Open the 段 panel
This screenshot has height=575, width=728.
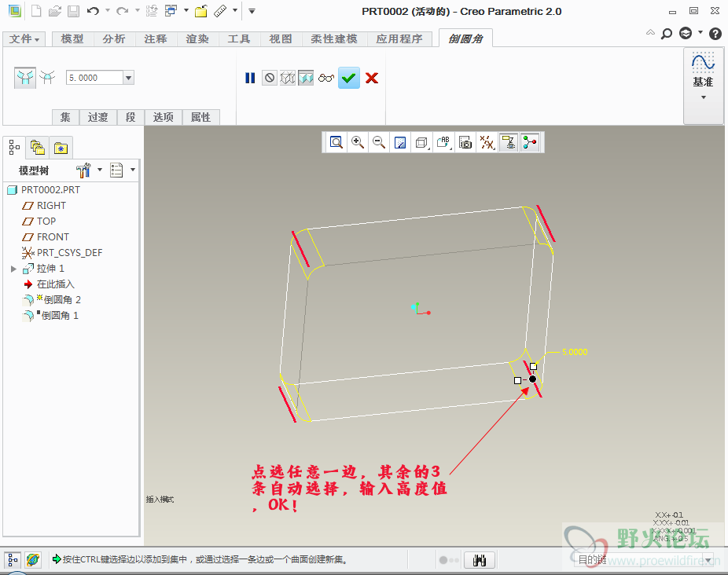tap(131, 117)
